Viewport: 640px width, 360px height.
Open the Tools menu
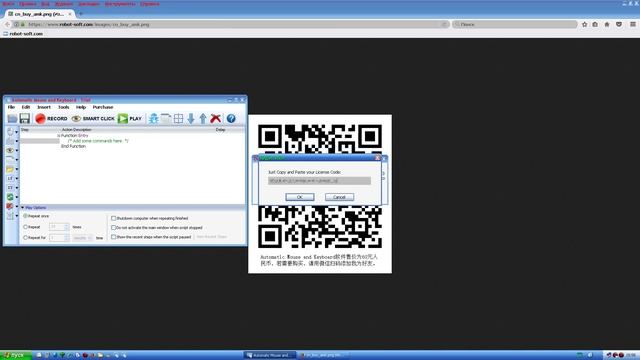(63, 107)
